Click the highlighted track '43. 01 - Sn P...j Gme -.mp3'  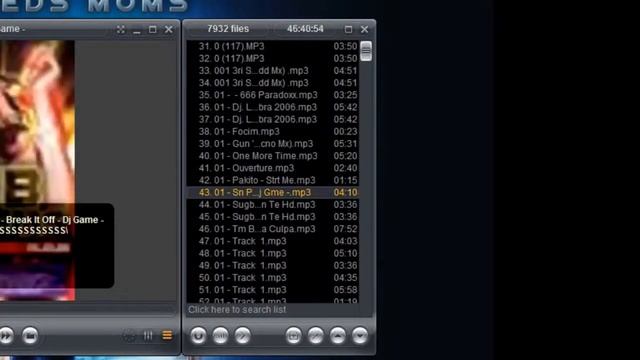tap(273, 192)
